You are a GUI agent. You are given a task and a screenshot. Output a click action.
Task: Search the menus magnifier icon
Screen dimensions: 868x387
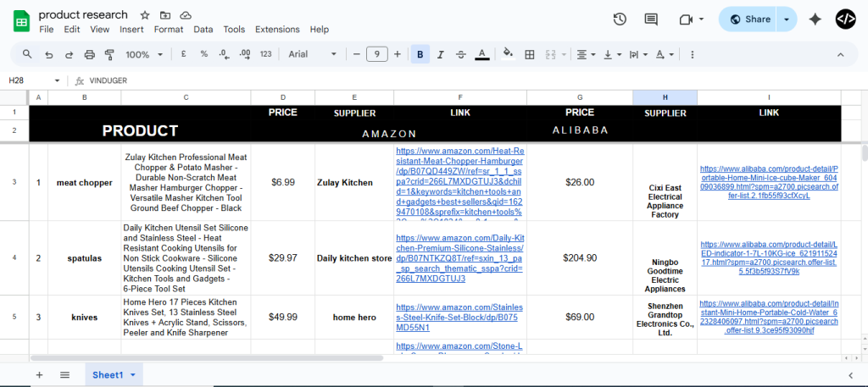tap(27, 54)
